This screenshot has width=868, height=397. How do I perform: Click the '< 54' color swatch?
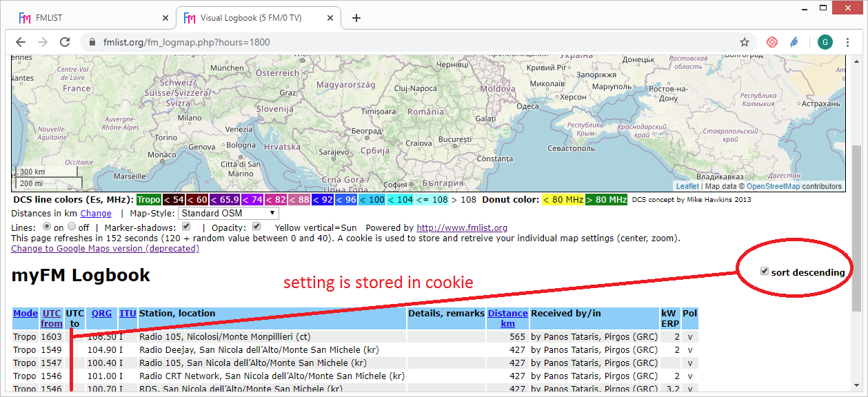click(x=174, y=200)
